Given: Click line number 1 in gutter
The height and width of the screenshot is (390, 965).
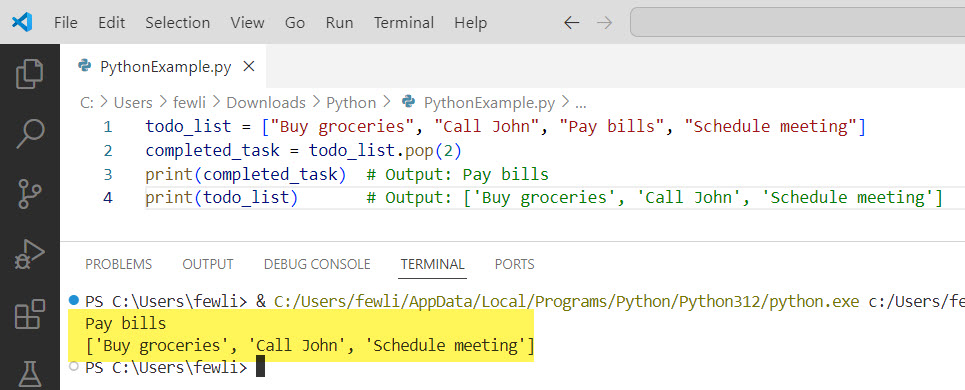Looking at the screenshot, I should pos(108,127).
